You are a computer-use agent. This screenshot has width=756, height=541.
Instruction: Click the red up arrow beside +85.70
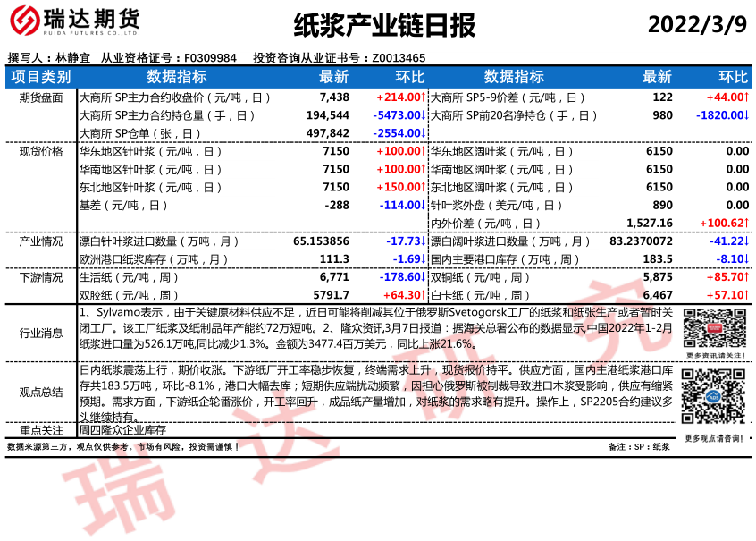[746, 277]
